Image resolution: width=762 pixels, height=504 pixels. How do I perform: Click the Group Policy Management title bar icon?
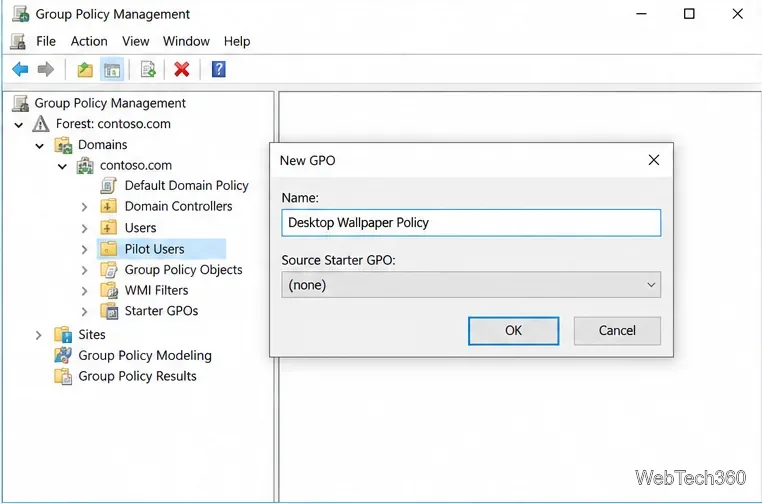click(x=20, y=14)
